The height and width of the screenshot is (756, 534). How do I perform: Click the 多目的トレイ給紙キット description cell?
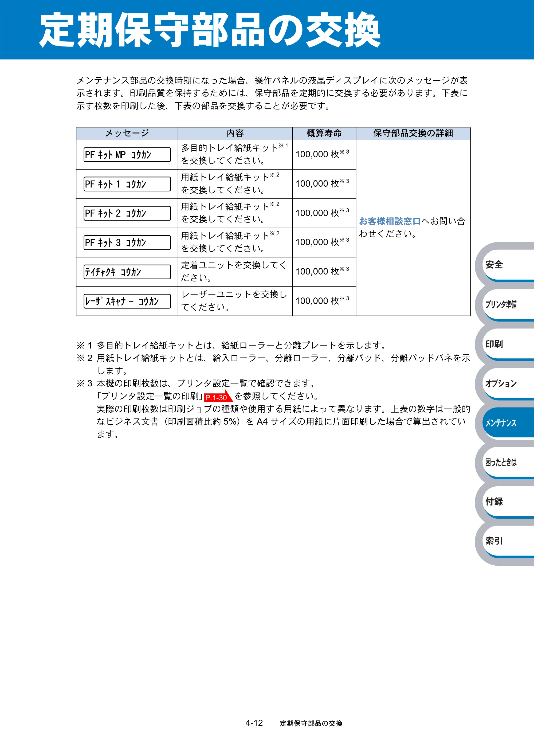click(x=235, y=154)
